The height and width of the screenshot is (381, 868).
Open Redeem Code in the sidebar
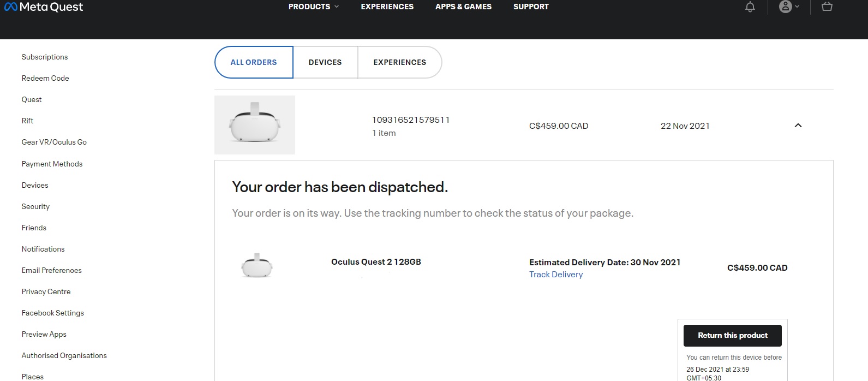pyautogui.click(x=45, y=78)
